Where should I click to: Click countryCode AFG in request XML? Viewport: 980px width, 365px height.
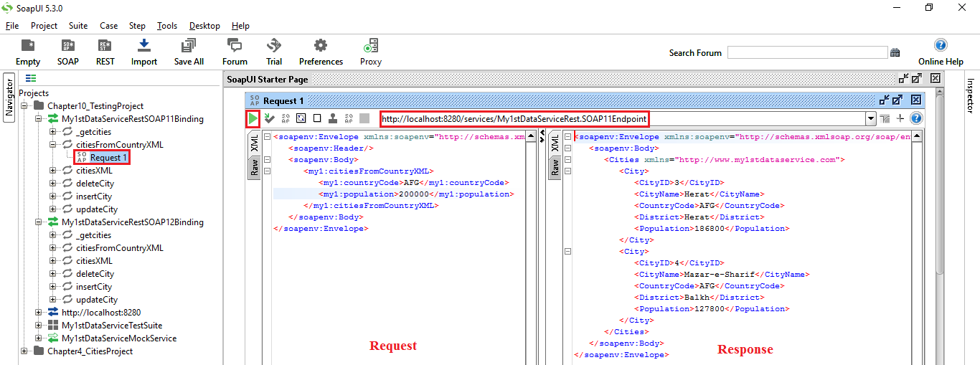pyautogui.click(x=411, y=183)
